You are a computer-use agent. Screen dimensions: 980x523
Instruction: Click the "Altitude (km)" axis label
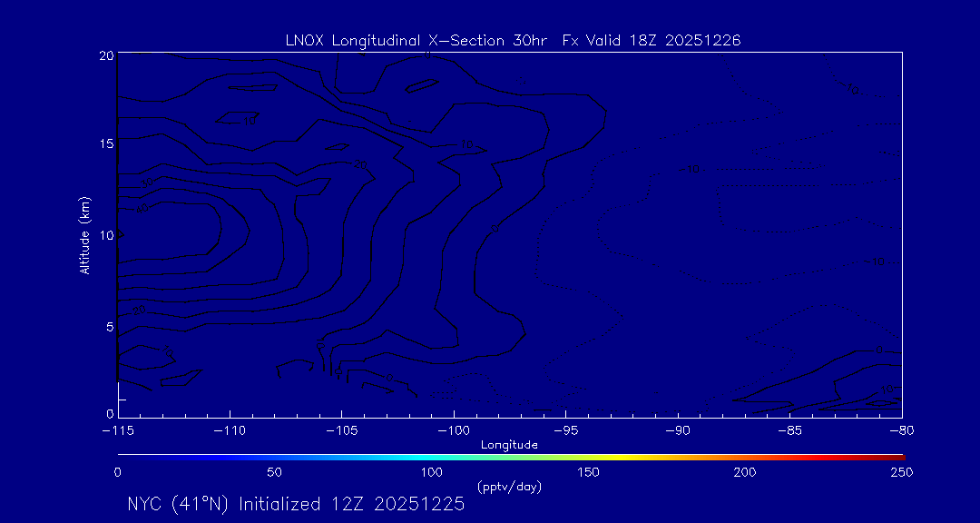83,234
